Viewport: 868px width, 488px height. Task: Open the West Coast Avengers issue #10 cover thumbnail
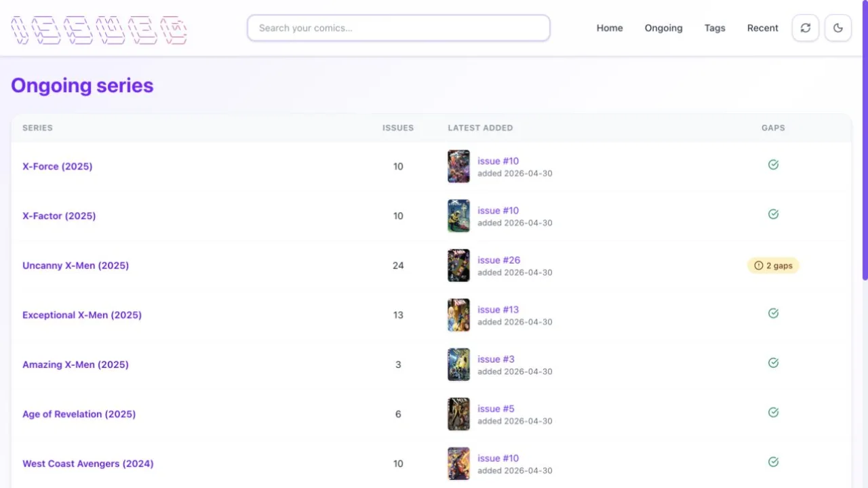458,463
